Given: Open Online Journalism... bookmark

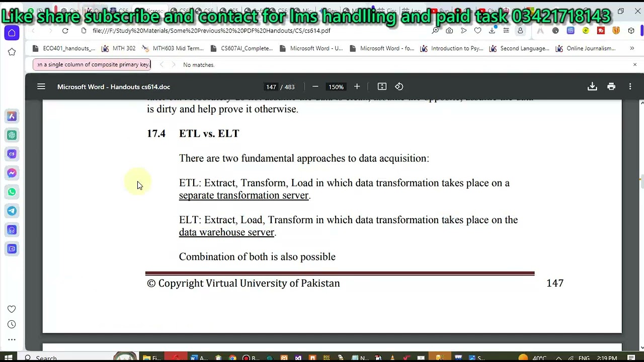Looking at the screenshot, I should coord(586,48).
